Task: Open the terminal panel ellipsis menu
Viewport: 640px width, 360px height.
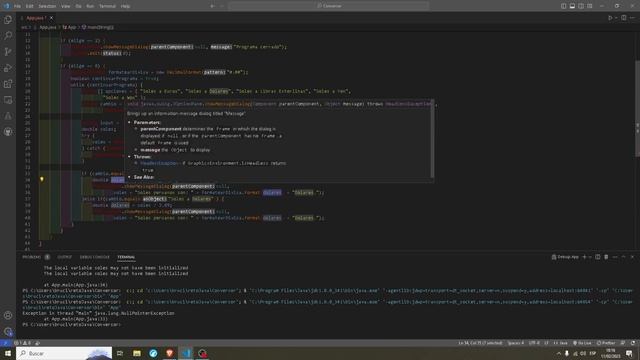Action: [x=615, y=257]
